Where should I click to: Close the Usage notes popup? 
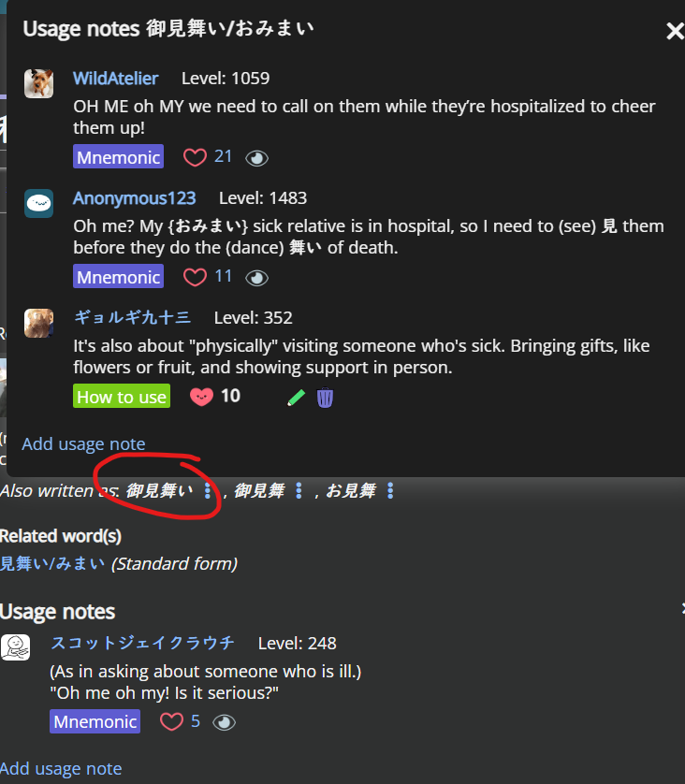[x=675, y=31]
